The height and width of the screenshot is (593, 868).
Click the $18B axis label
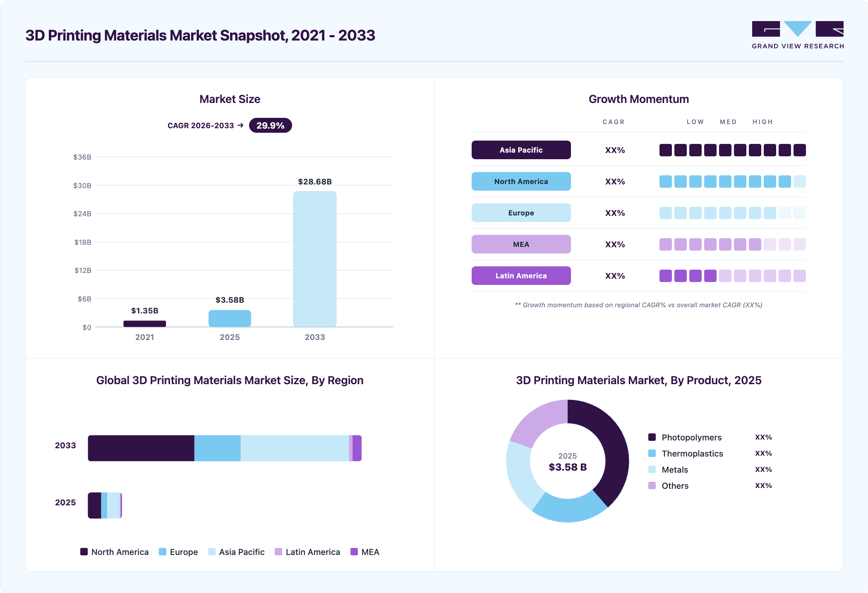click(83, 242)
